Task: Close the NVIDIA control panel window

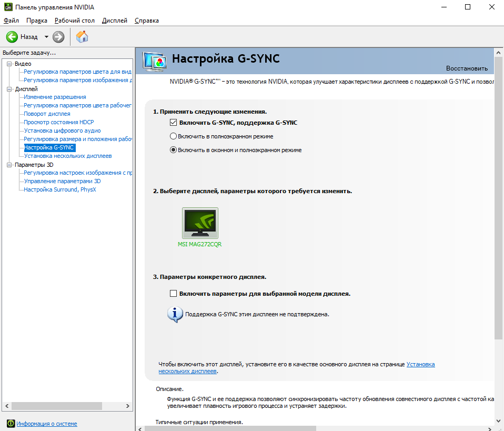Action: 491,7
